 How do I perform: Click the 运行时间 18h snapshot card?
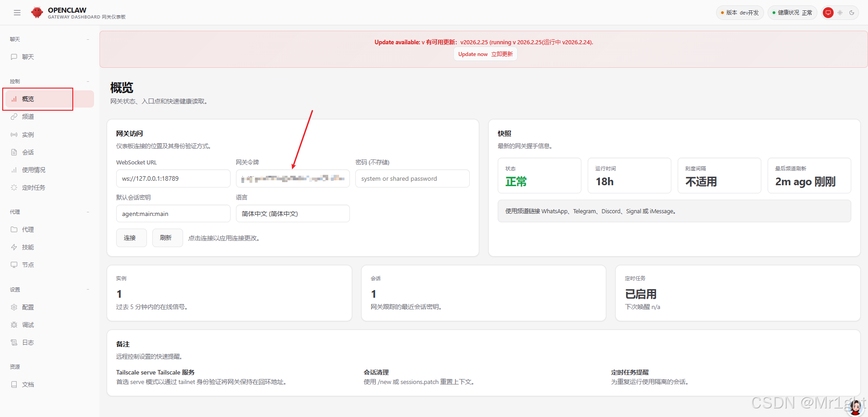click(629, 176)
